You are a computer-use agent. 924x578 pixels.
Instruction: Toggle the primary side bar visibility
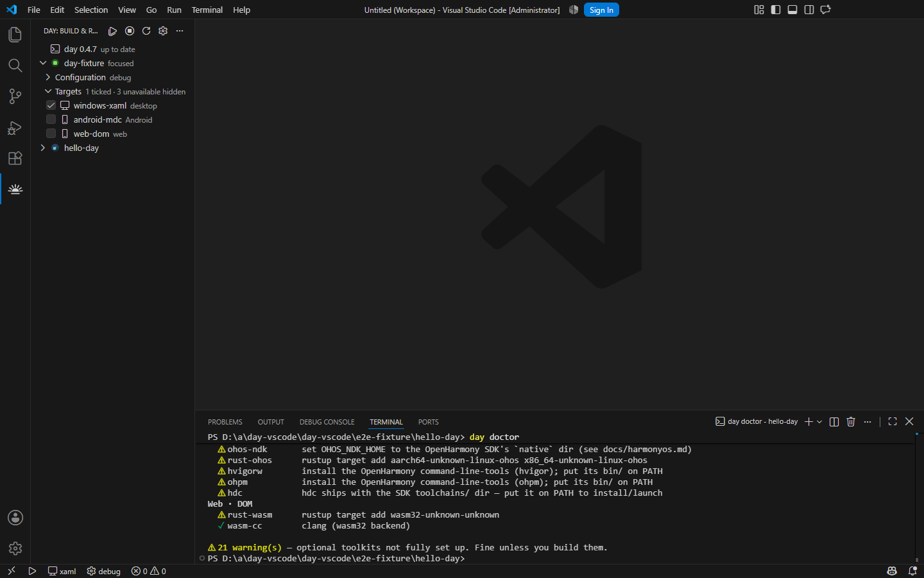pyautogui.click(x=776, y=10)
